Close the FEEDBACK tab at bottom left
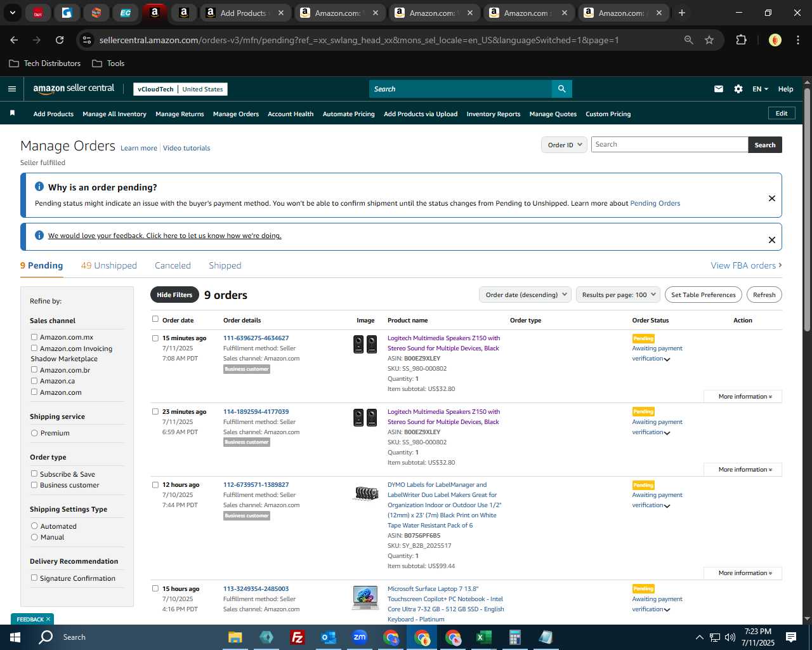 pyautogui.click(x=48, y=619)
